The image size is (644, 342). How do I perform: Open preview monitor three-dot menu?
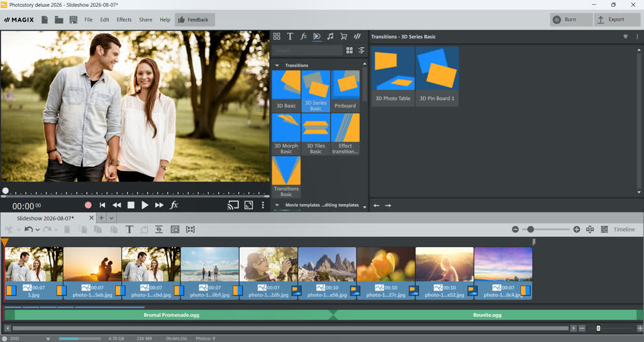[x=263, y=205]
